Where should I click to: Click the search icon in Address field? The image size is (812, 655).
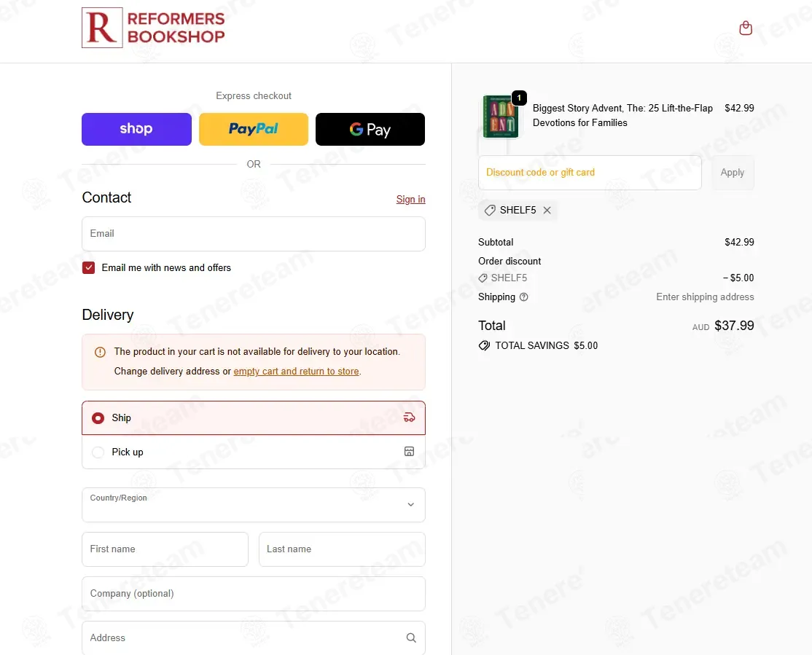[410, 638]
